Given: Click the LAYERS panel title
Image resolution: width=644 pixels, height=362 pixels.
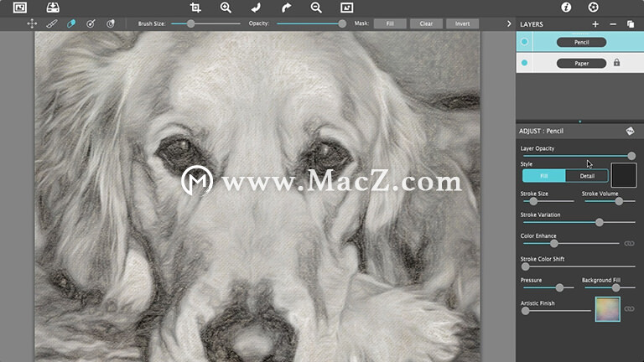Looking at the screenshot, I should (x=532, y=24).
